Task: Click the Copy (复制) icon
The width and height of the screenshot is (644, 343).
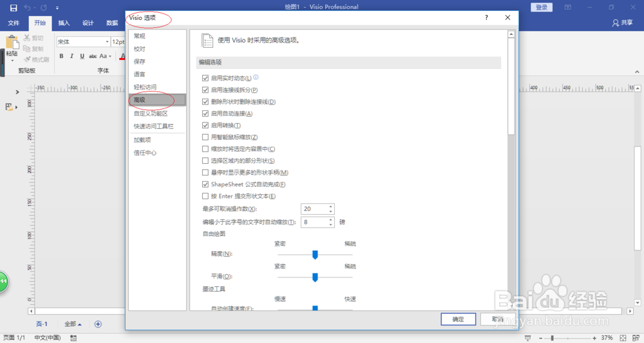Action: coord(27,48)
